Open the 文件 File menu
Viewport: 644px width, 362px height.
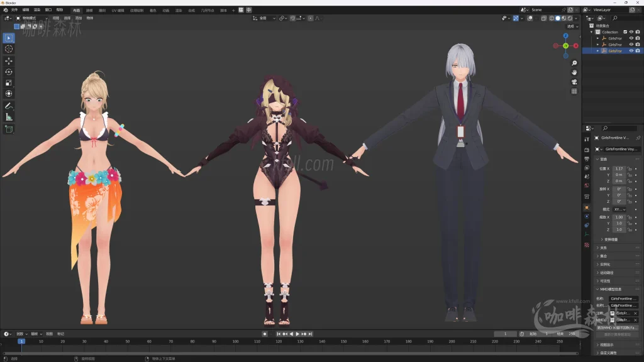click(x=14, y=10)
